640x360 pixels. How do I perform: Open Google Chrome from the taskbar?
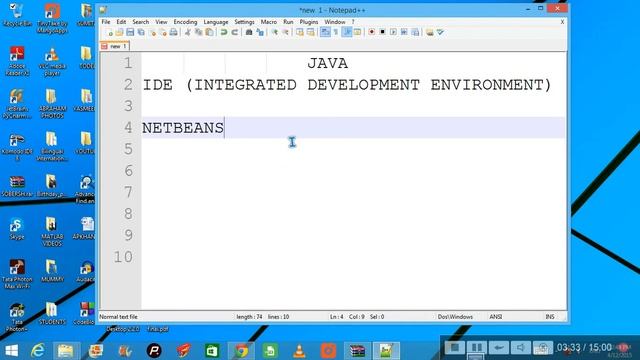(x=241, y=351)
